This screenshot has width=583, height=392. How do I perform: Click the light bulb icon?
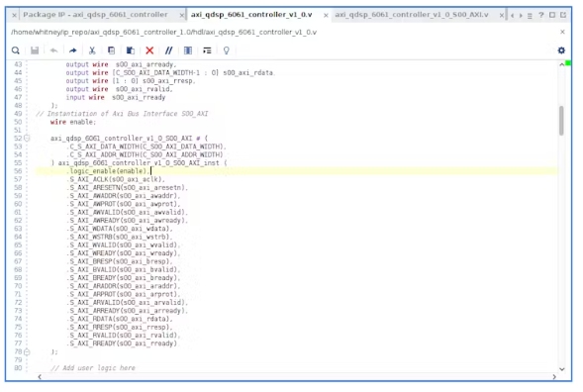coord(226,50)
